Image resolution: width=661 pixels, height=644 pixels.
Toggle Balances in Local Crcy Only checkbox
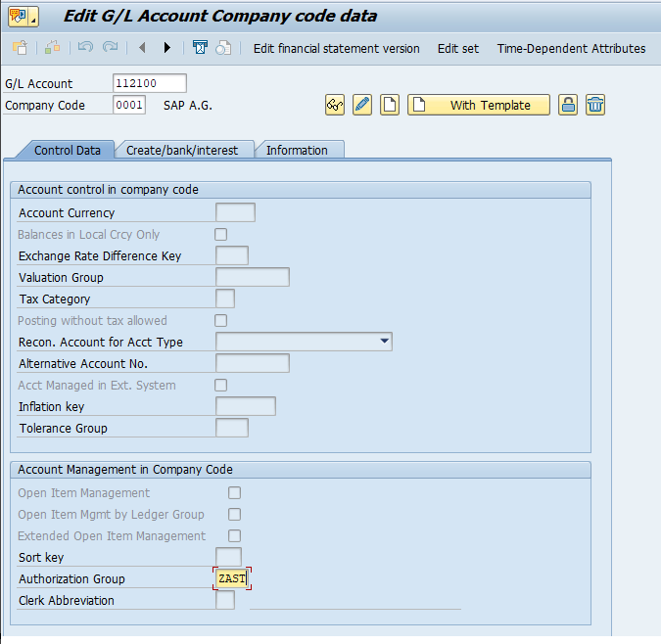pos(221,235)
